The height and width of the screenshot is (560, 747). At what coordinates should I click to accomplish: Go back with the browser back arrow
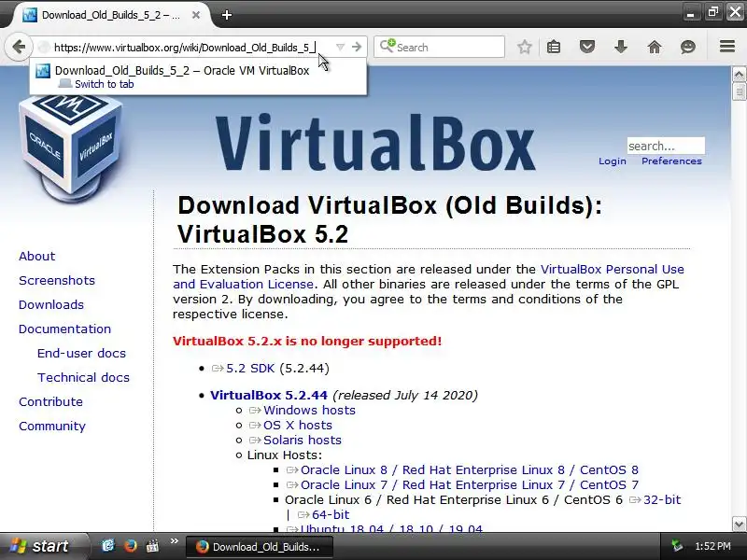tap(18, 48)
